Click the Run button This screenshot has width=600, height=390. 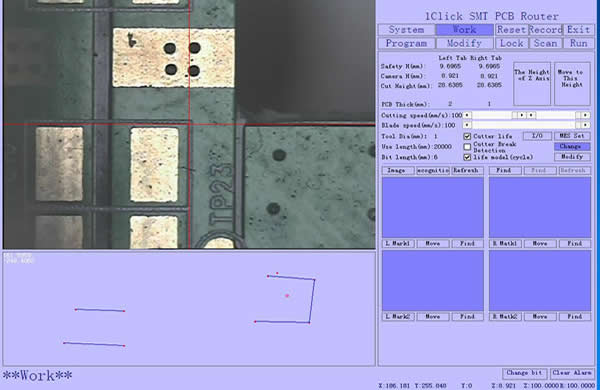(579, 43)
